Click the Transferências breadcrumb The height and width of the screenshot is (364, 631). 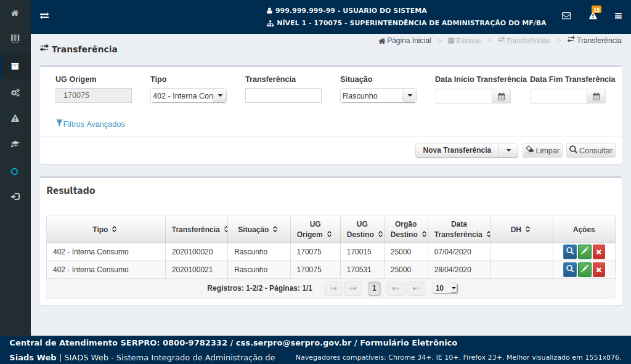(524, 41)
